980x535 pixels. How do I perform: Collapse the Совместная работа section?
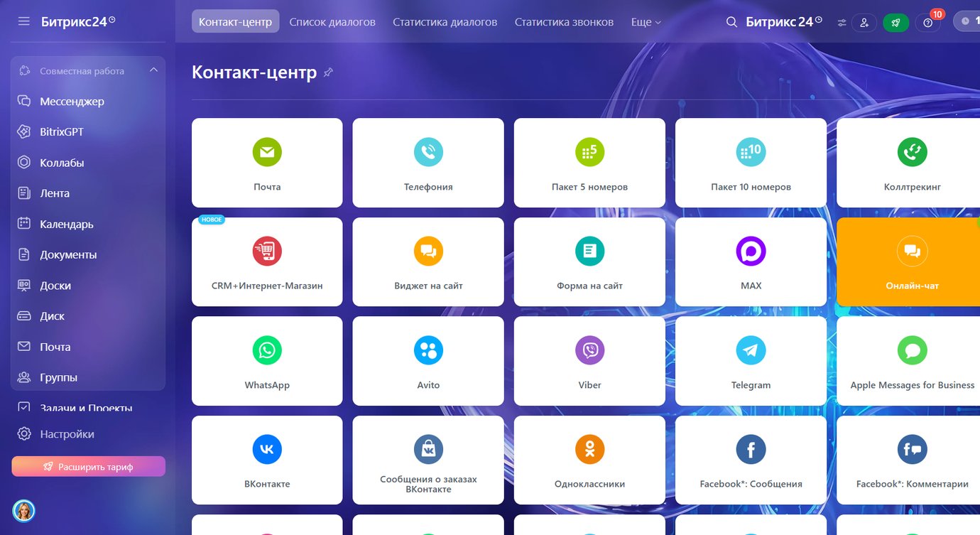click(153, 70)
